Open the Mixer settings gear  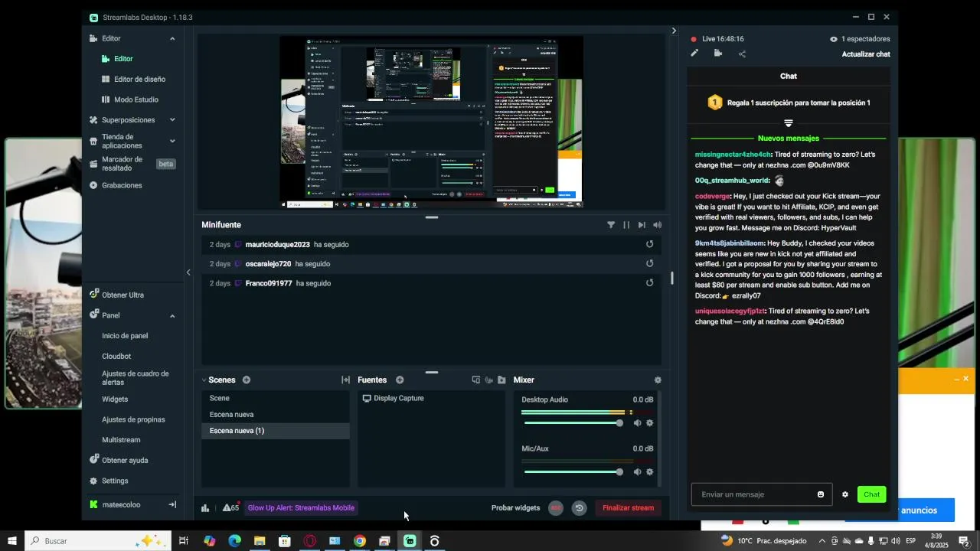tap(658, 380)
